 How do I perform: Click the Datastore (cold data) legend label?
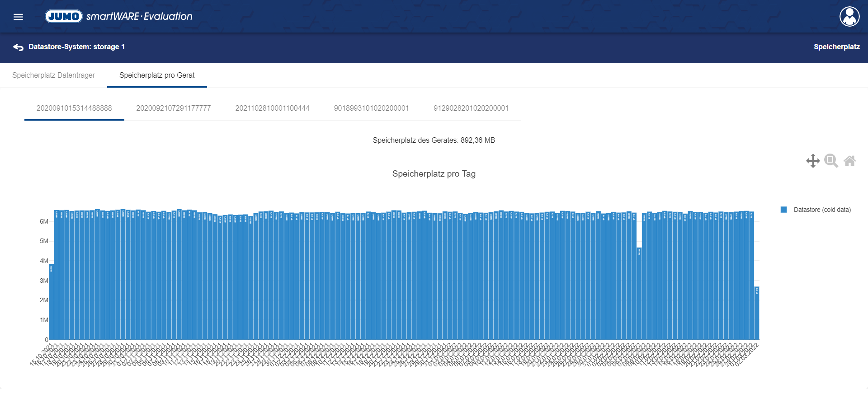(822, 210)
